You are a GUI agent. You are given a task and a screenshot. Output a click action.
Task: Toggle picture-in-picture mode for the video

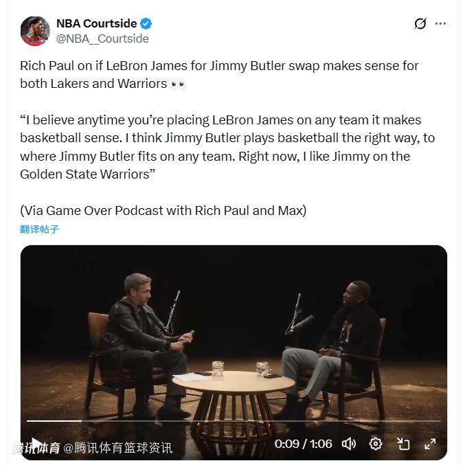point(403,444)
